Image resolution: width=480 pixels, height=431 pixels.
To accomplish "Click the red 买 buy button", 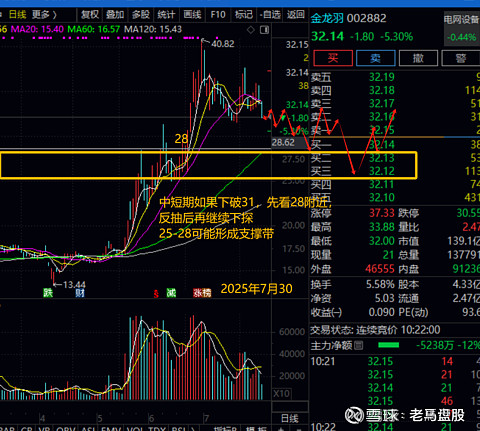I will pyautogui.click(x=333, y=58).
